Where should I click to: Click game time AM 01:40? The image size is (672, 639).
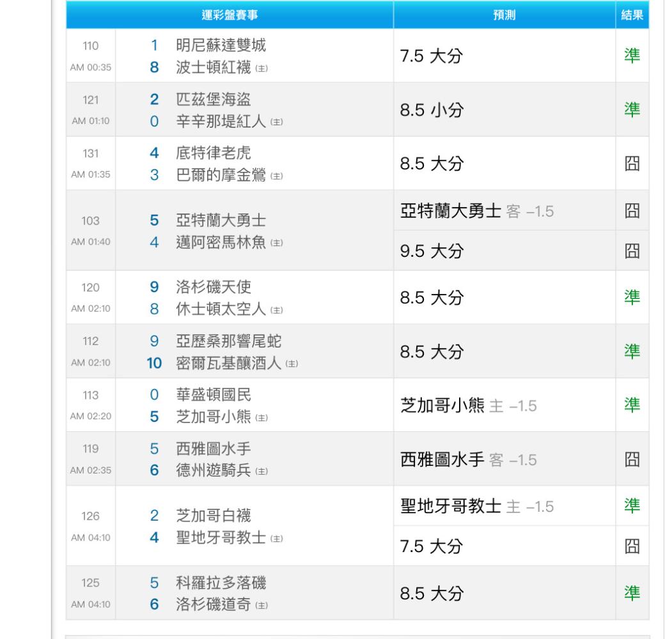pos(90,242)
